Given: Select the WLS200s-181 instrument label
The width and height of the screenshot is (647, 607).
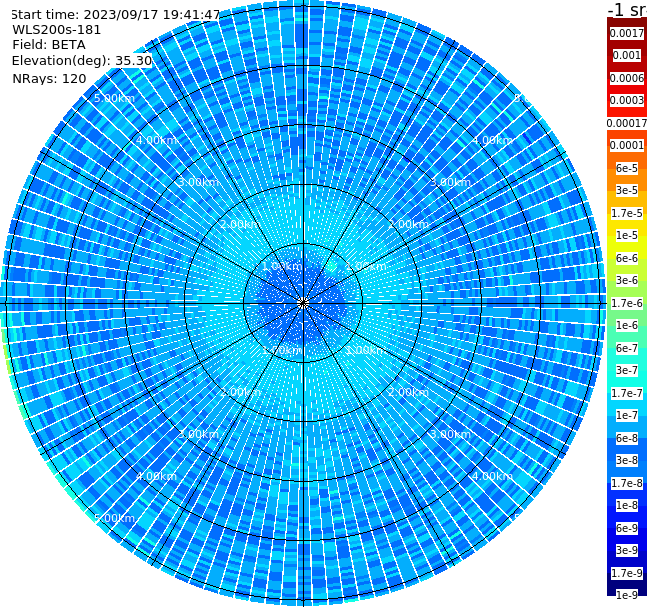Looking at the screenshot, I should [57, 30].
